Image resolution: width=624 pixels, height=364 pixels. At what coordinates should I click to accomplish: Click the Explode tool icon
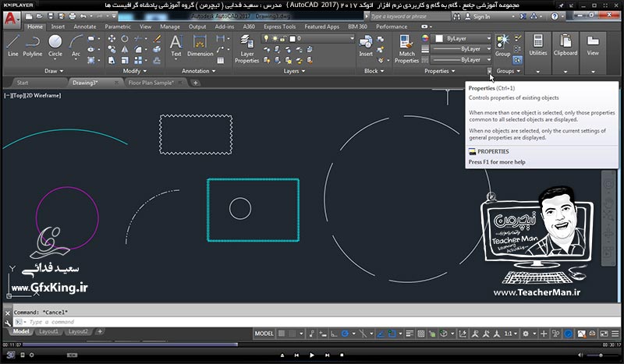157,49
